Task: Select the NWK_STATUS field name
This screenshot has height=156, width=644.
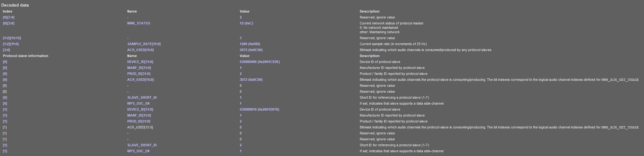Action: click(139, 23)
